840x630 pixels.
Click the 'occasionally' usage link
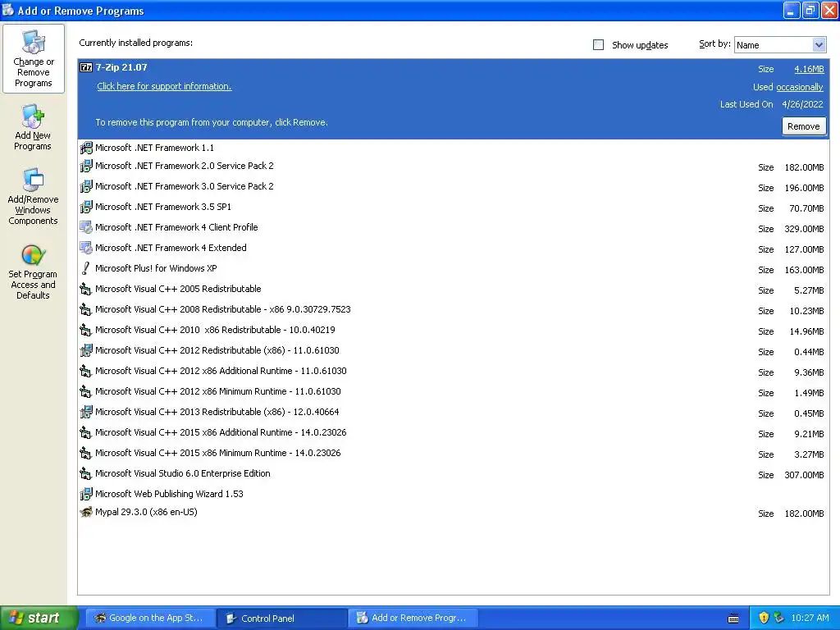799,87
